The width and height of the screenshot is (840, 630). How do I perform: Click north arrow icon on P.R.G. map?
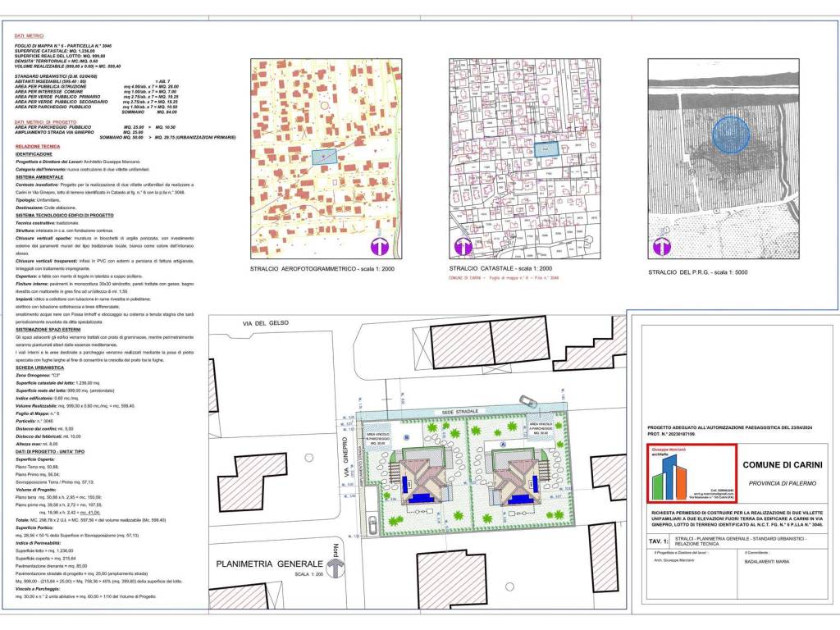pyautogui.click(x=662, y=246)
